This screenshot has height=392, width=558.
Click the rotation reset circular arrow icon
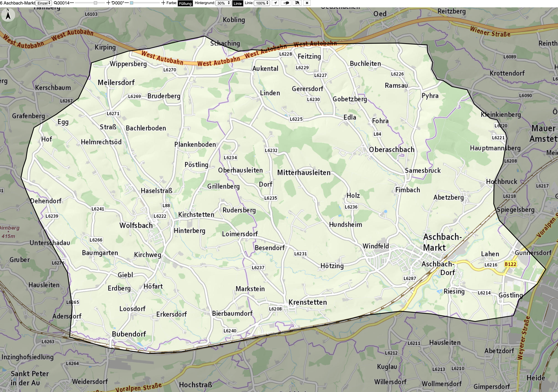coord(113,3)
